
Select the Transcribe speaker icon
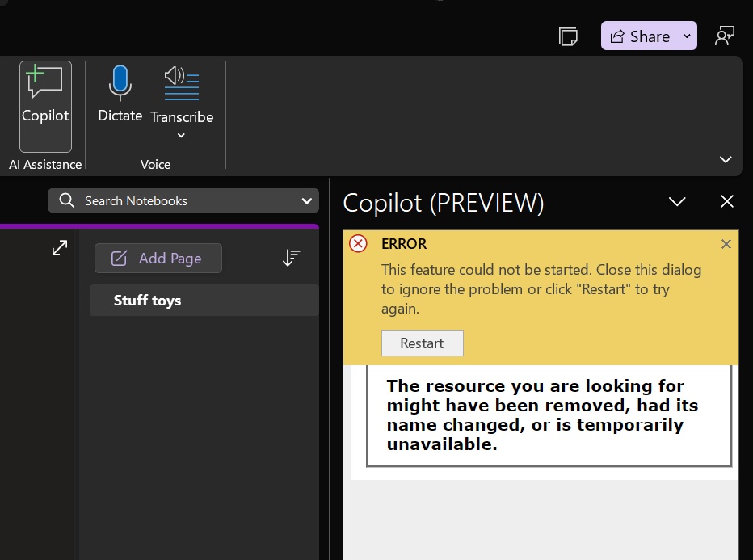pyautogui.click(x=181, y=83)
